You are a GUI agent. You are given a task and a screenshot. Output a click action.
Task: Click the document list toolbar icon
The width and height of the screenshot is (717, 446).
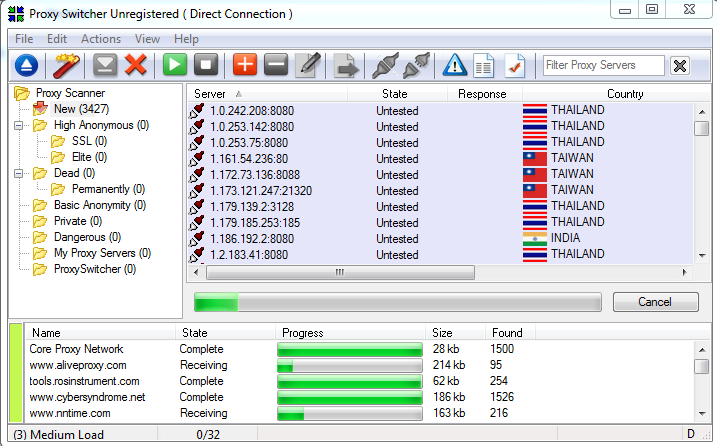(484, 65)
